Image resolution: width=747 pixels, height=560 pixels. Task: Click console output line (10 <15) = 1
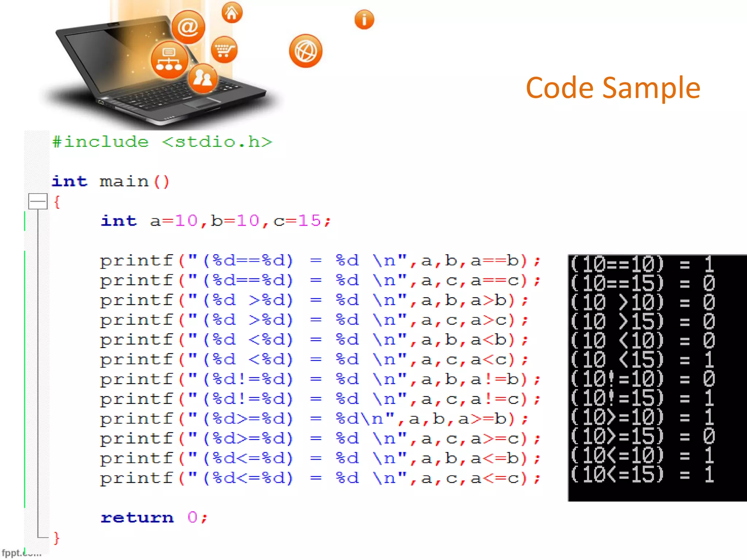tap(642, 359)
